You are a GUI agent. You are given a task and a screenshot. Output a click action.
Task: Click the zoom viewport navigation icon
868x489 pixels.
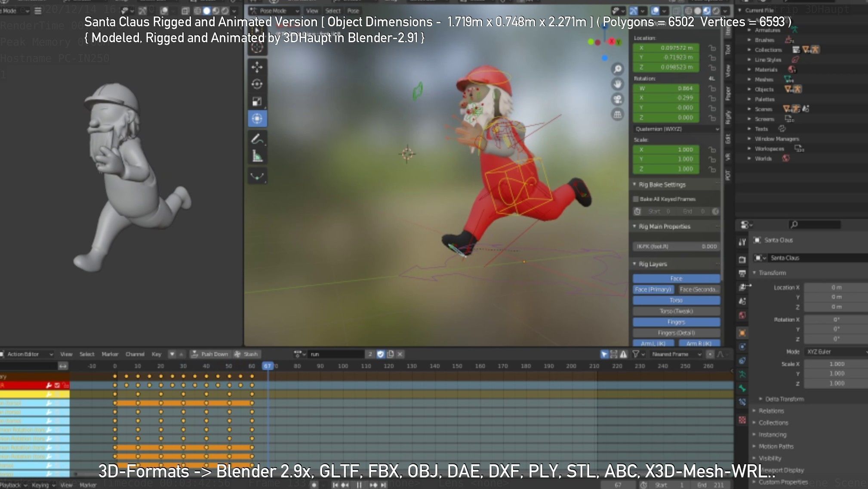tap(618, 68)
